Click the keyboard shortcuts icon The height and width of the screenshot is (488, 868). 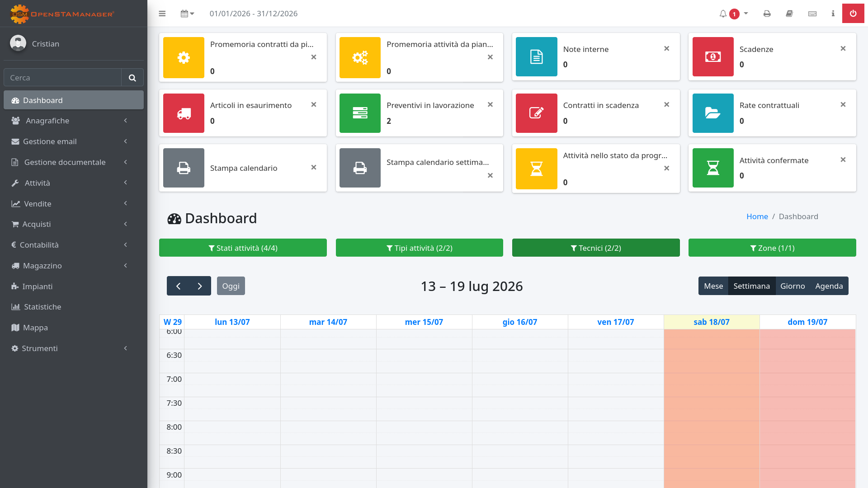pyautogui.click(x=812, y=14)
